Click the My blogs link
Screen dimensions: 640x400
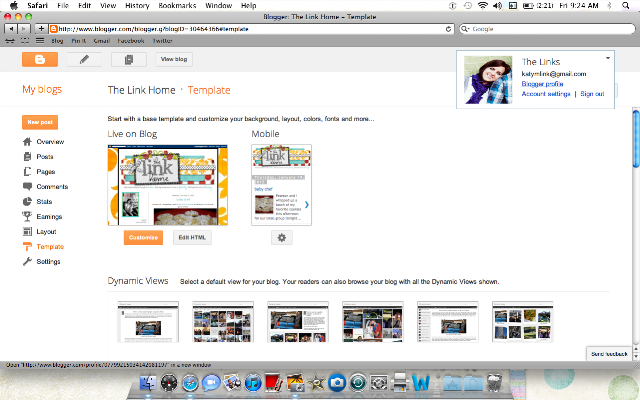click(42, 89)
